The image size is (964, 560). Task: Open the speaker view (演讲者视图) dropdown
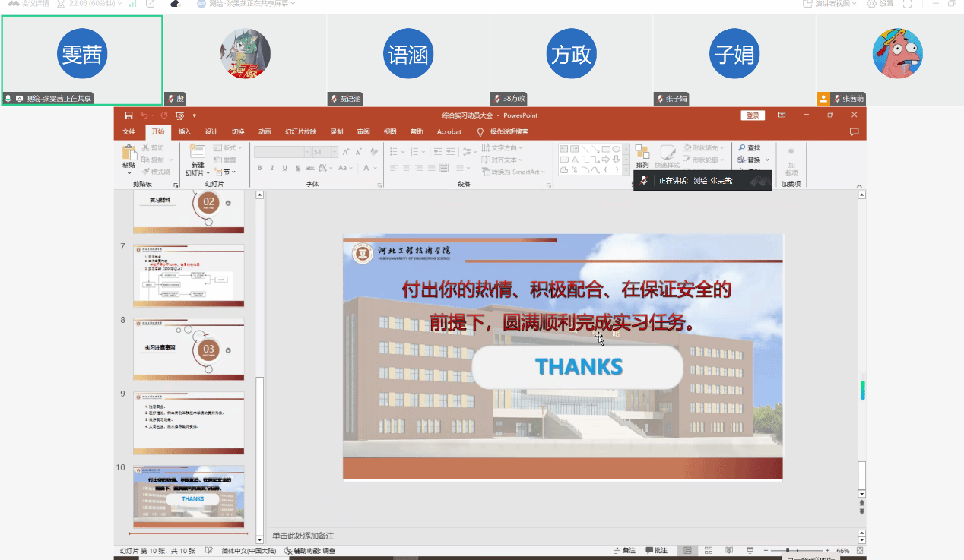pos(830,4)
